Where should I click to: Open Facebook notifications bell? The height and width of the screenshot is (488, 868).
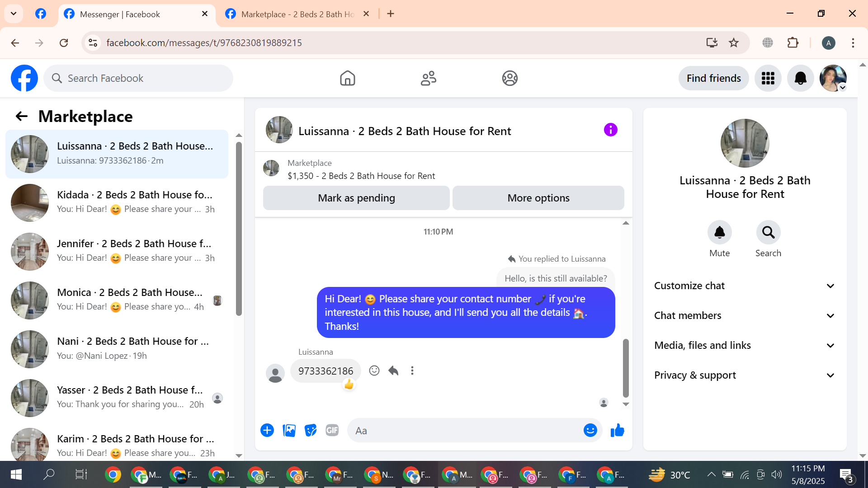(x=800, y=78)
